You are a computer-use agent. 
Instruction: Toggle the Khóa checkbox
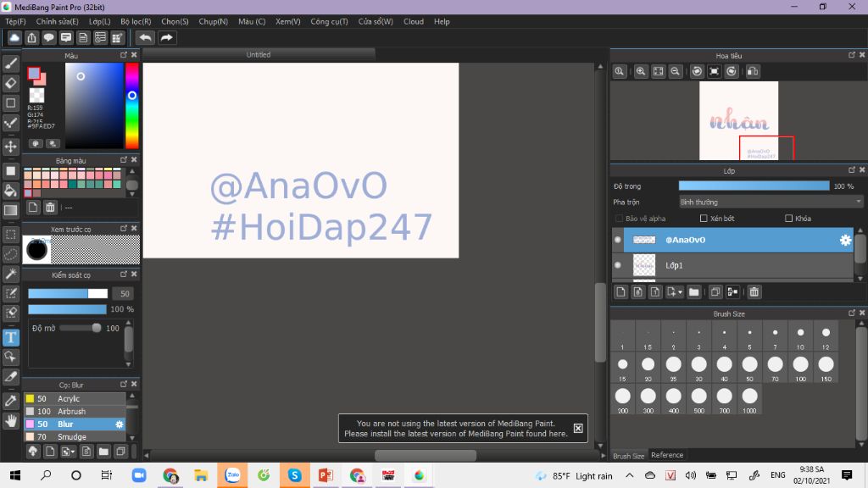pyautogui.click(x=789, y=219)
